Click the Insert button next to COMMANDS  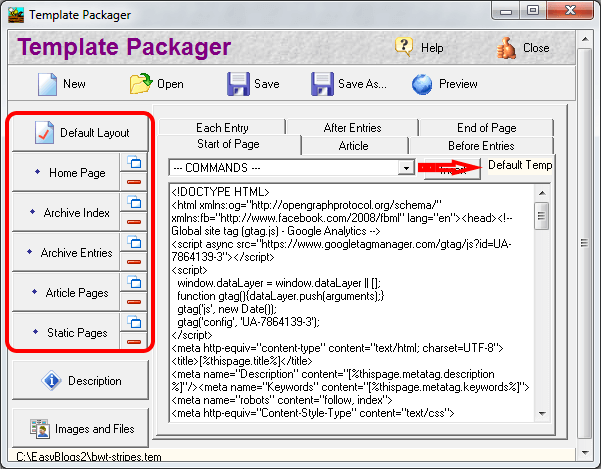[452, 169]
